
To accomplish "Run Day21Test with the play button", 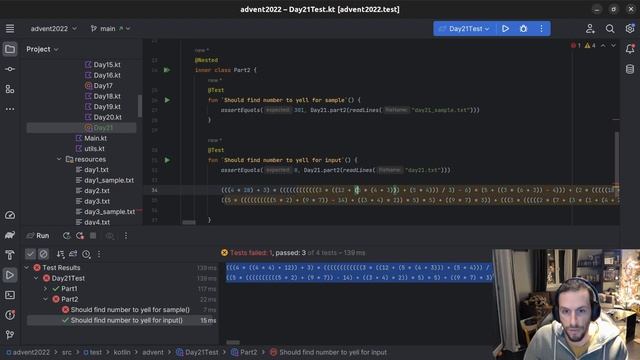I will (505, 29).
